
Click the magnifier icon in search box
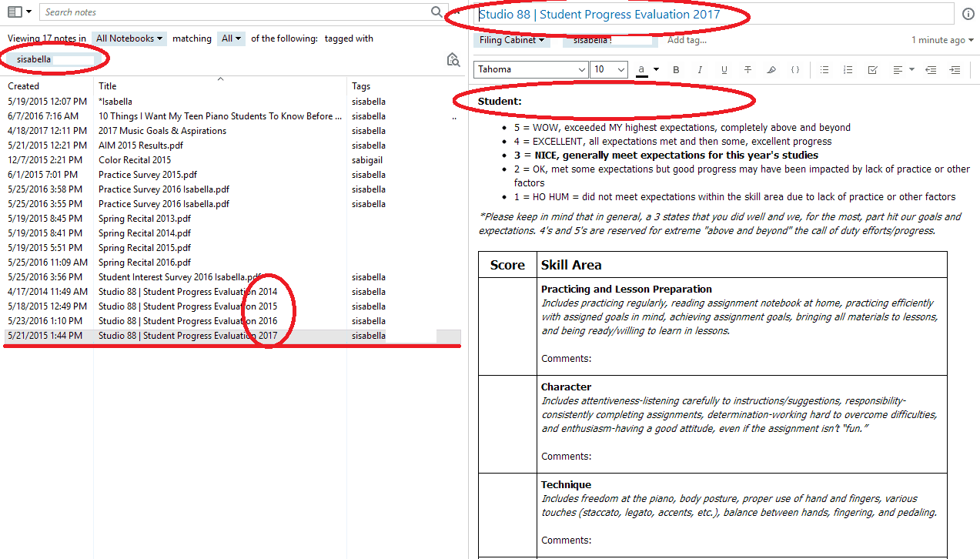436,12
